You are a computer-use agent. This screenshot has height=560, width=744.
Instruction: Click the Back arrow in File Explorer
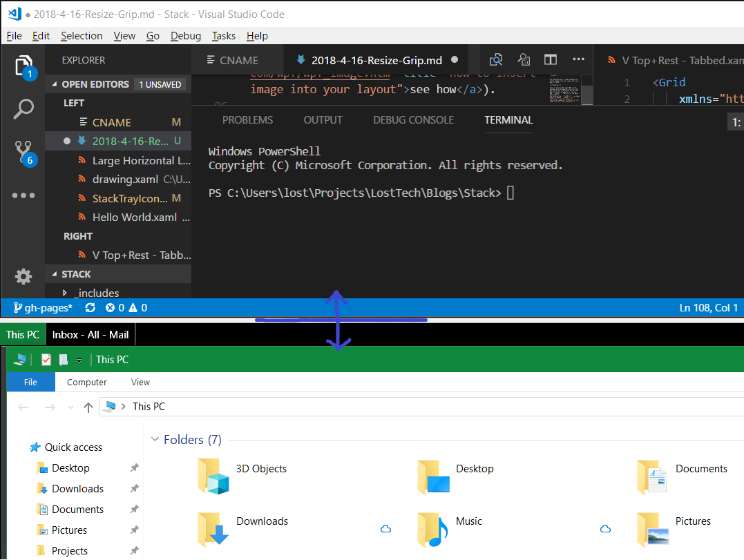pyautogui.click(x=23, y=407)
